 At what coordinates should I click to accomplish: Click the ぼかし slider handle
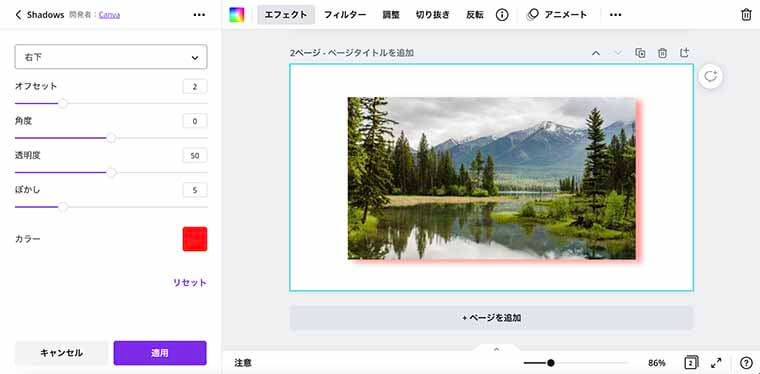pyautogui.click(x=63, y=207)
